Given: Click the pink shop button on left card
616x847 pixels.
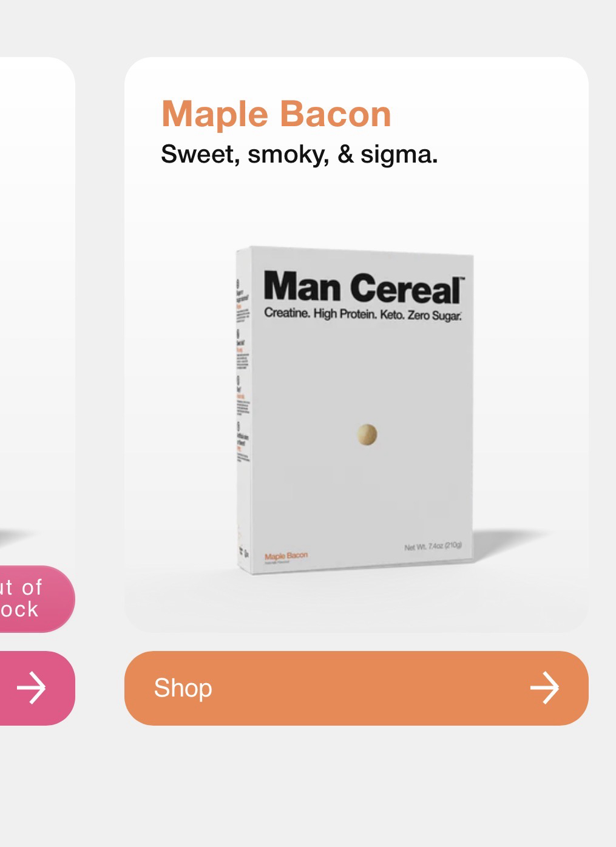Looking at the screenshot, I should pyautogui.click(x=36, y=688).
